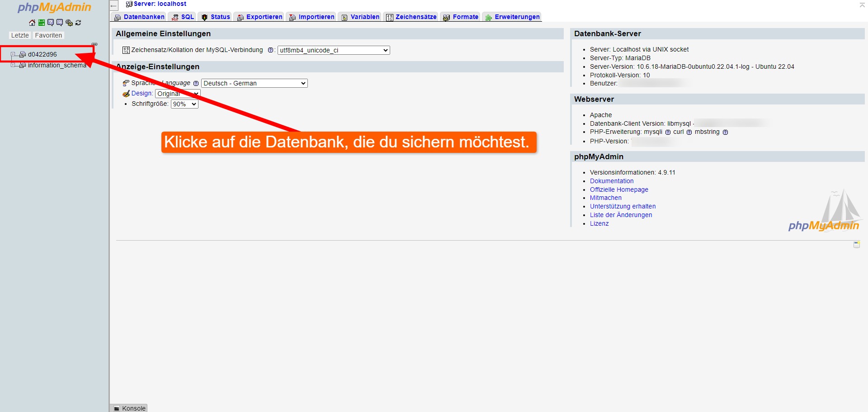
Task: Click the 'Protokoll-Version: 10' text
Action: tap(620, 75)
